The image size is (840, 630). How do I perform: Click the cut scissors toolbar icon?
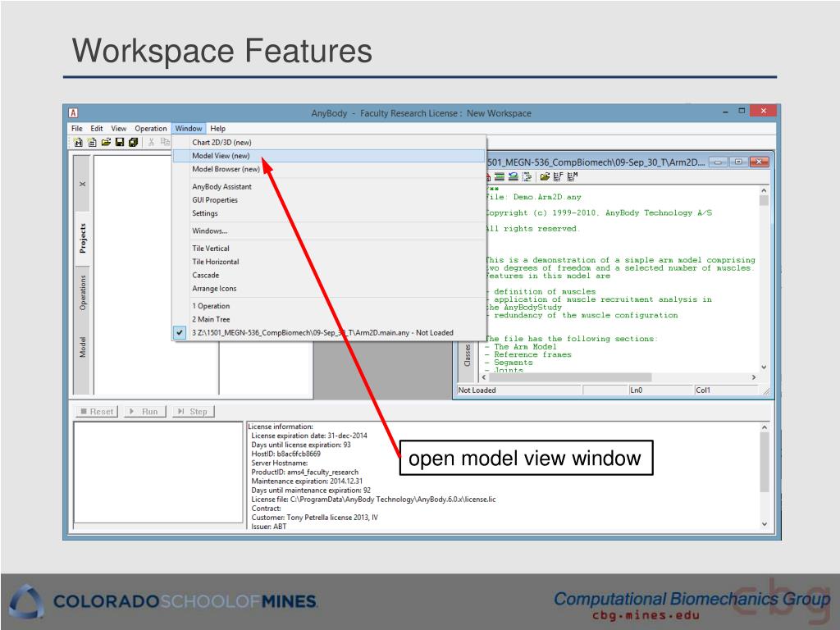coord(151,142)
